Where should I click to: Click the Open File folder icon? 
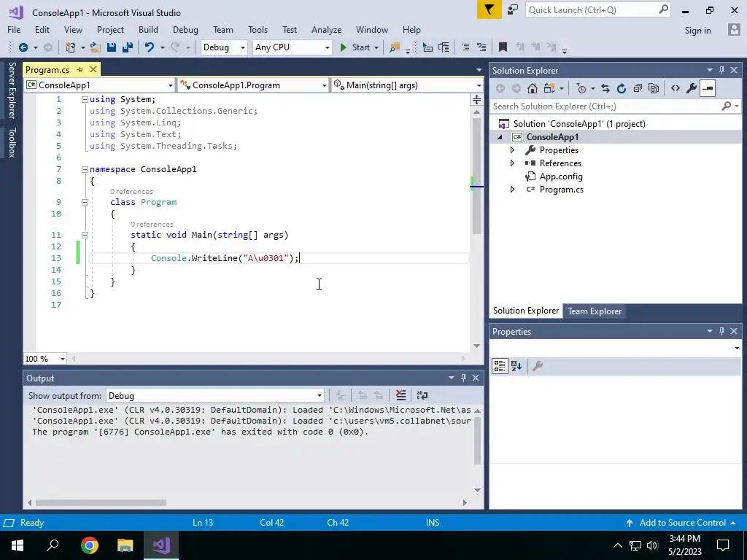(x=96, y=47)
